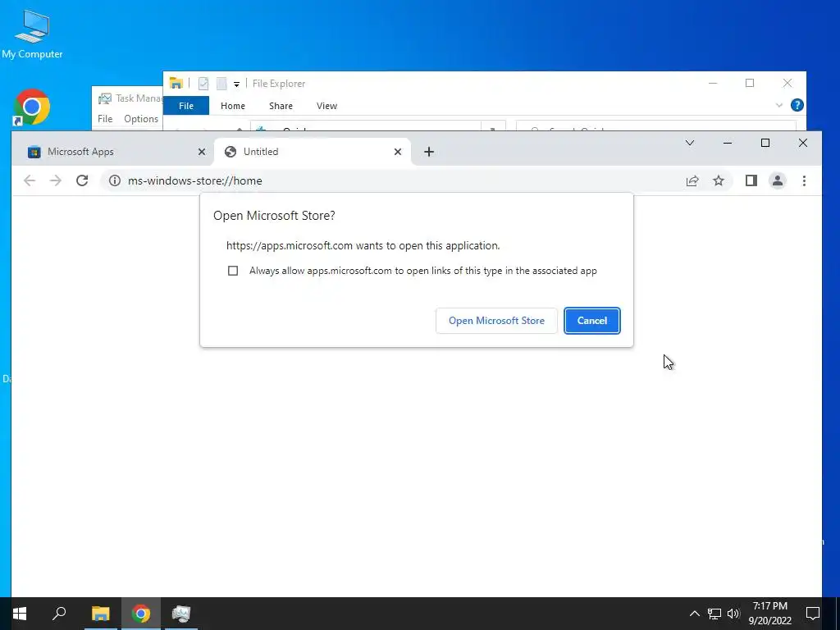
Task: Open Task Manager Options menu
Action: (x=141, y=118)
